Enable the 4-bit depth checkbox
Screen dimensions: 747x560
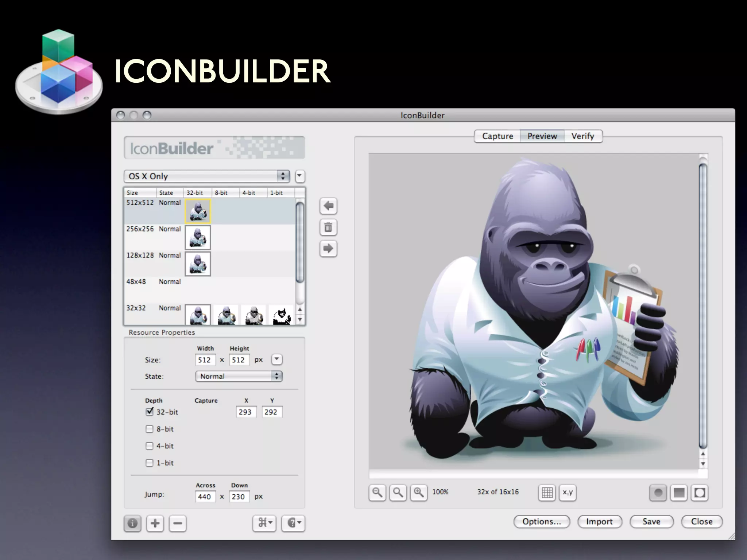(x=150, y=446)
